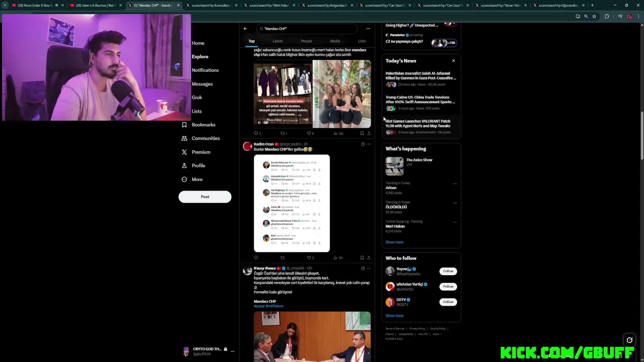Click the Profile icon in sidebar
Screen dimensions: 644x362
184,165
